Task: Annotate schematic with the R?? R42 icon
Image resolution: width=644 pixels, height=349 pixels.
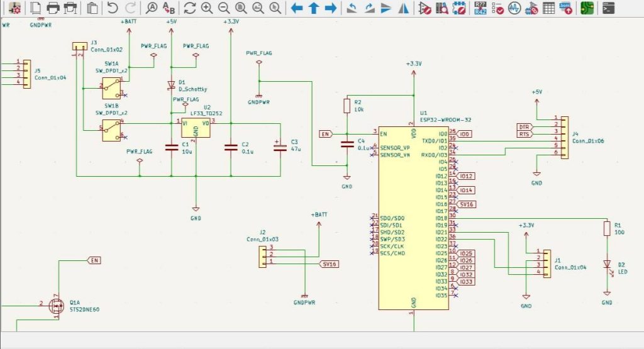Action: 480,8
